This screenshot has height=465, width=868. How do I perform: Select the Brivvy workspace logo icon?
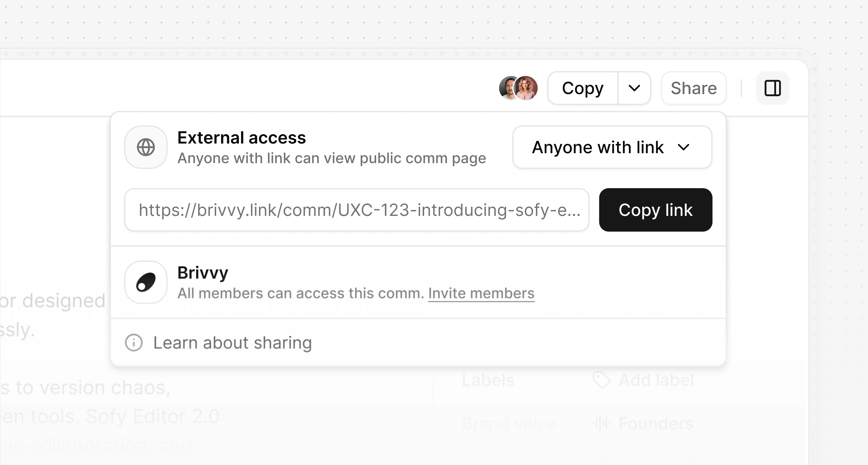(146, 283)
